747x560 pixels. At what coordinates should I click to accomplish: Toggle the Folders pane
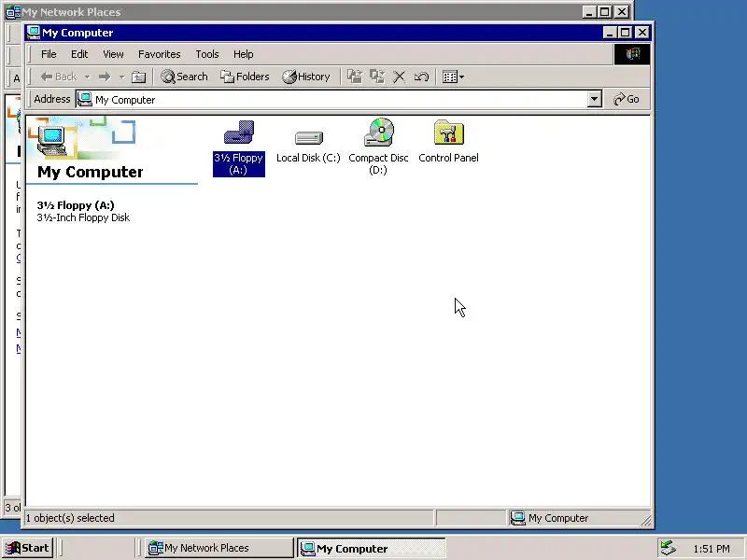pos(245,77)
